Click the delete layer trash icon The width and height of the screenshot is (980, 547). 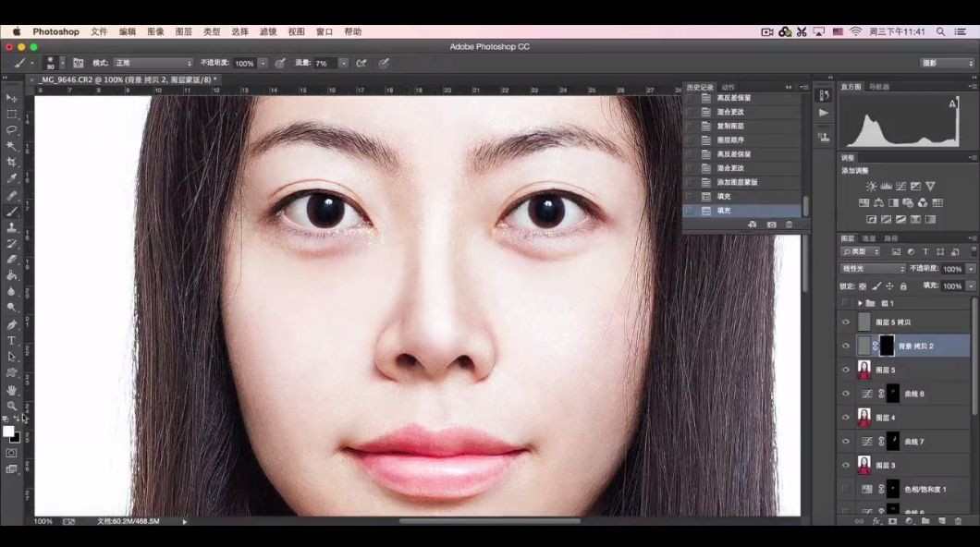(958, 521)
